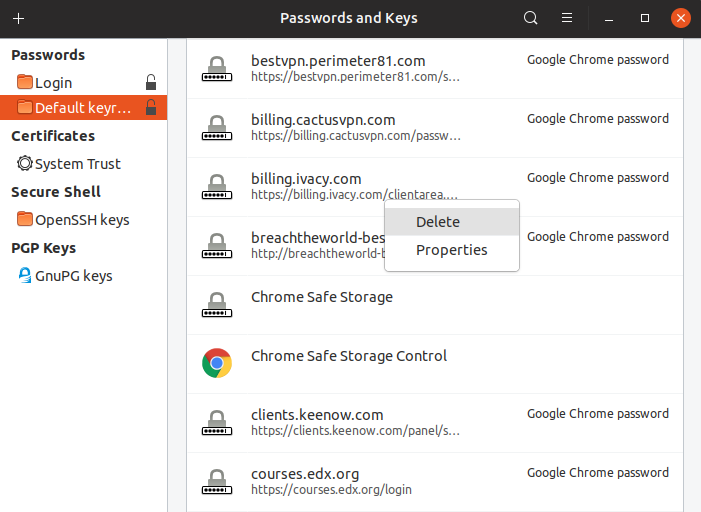Close the Passwords and Keys window
The width and height of the screenshot is (701, 512).
(680, 18)
